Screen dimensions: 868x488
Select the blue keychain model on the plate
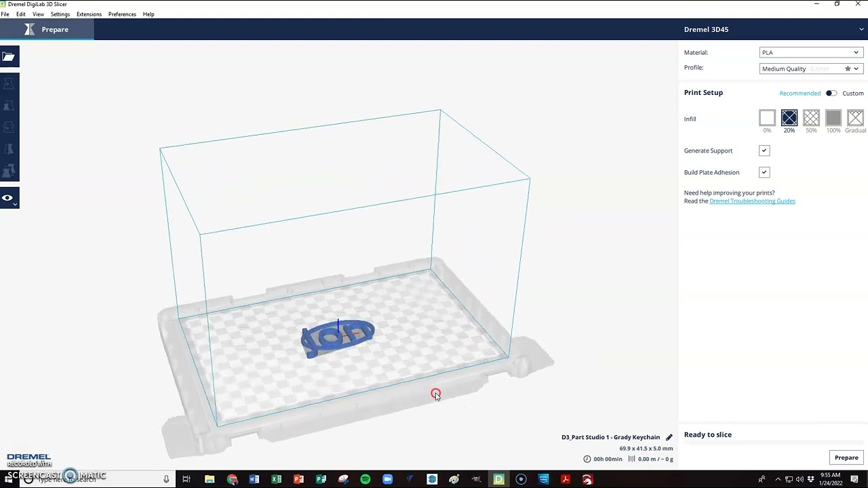click(x=337, y=338)
